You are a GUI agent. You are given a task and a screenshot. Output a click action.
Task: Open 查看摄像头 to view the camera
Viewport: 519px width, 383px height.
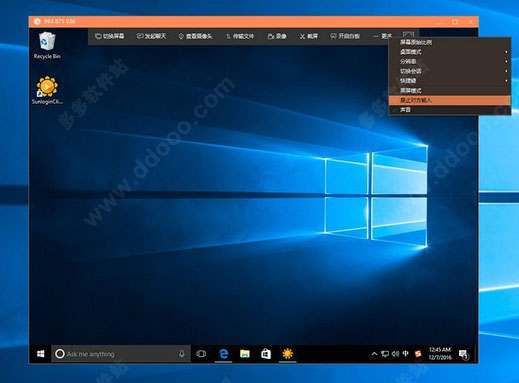195,36
